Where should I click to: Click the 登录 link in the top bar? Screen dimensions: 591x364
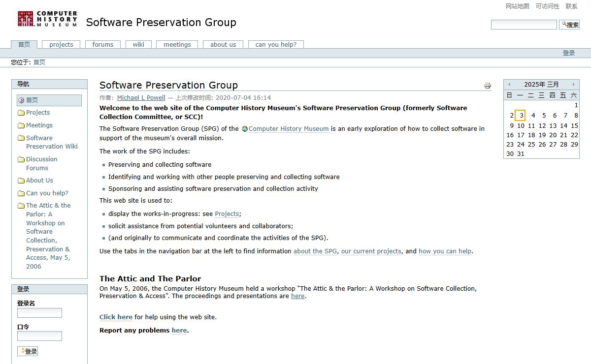pos(569,53)
